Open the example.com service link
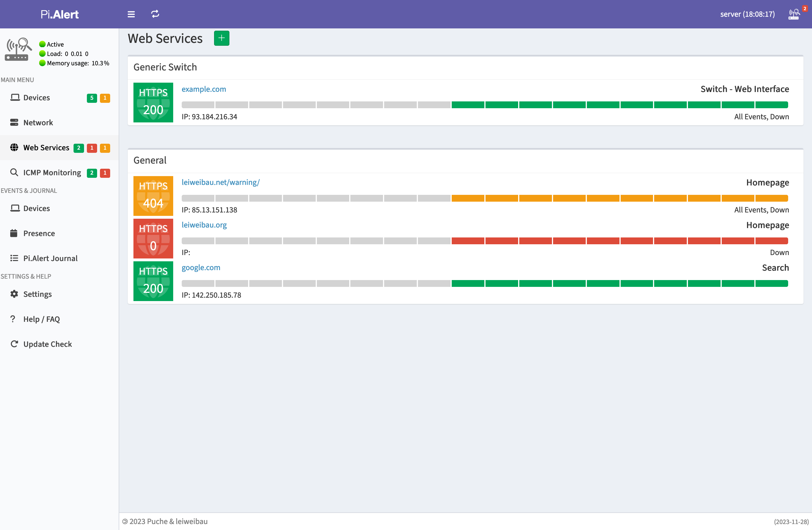The image size is (812, 530). [204, 89]
